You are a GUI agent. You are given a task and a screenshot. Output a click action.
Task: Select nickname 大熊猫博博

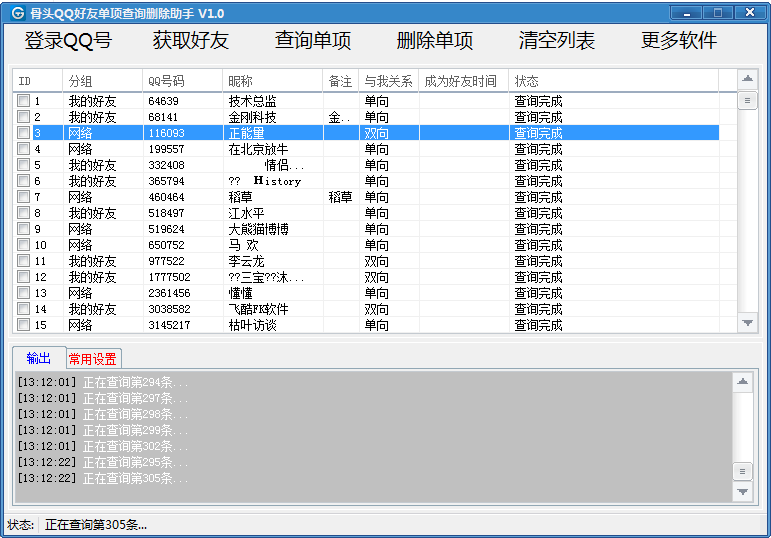(259, 229)
